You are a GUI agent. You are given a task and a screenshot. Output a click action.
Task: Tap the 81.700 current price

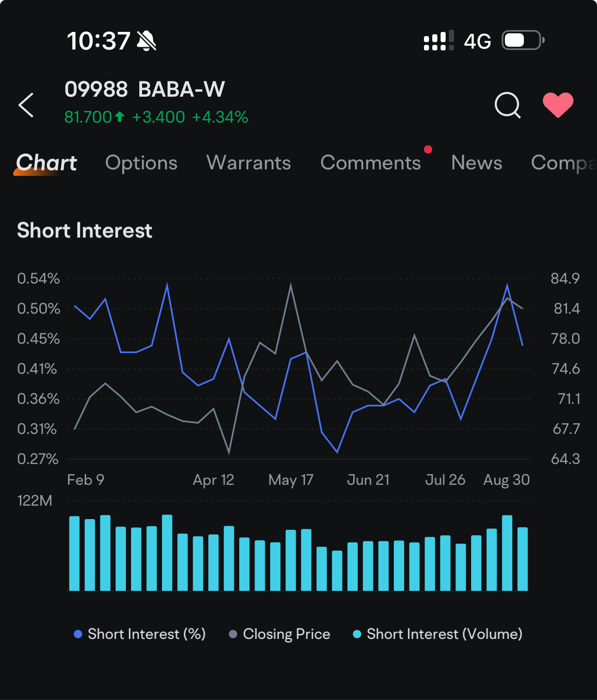point(88,117)
